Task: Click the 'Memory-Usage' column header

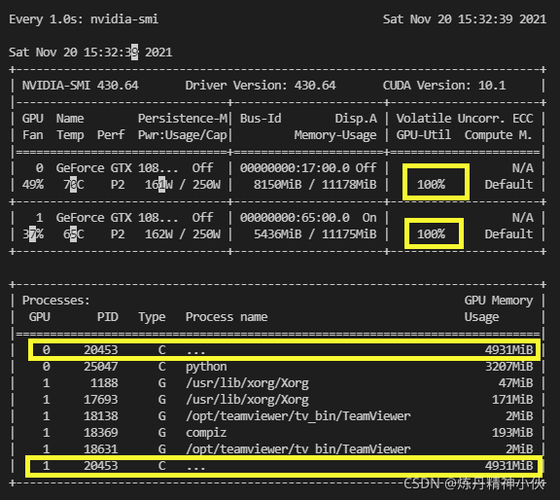Action: click(335, 135)
